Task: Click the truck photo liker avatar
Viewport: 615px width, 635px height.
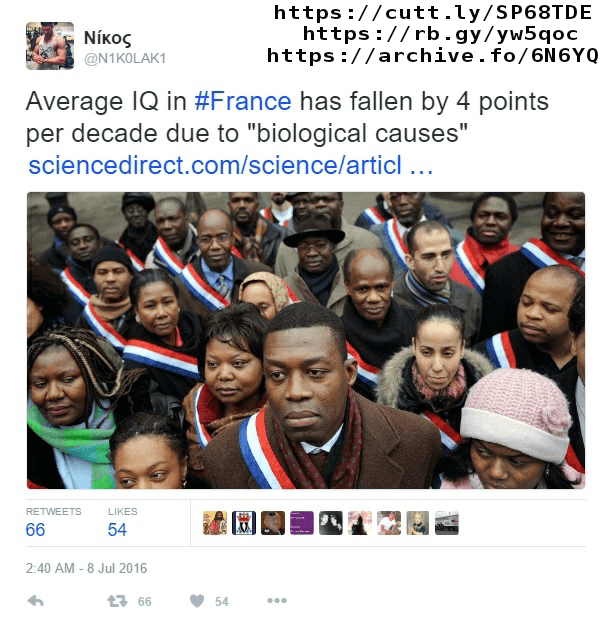Action: tap(447, 523)
